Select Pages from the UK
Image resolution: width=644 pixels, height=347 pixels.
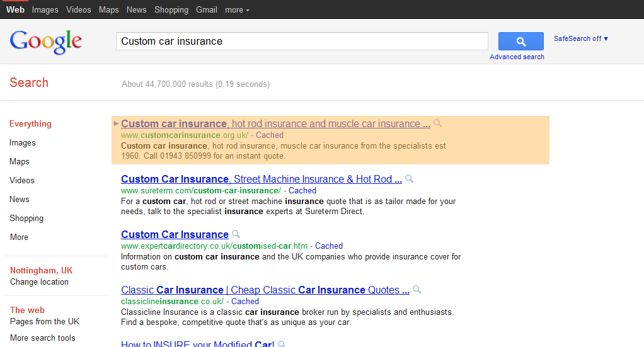tap(45, 322)
